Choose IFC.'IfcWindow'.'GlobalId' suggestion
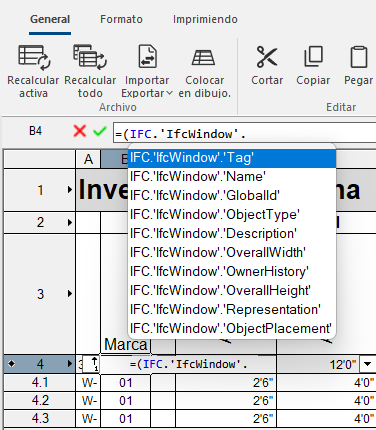376x430 pixels. click(232, 196)
